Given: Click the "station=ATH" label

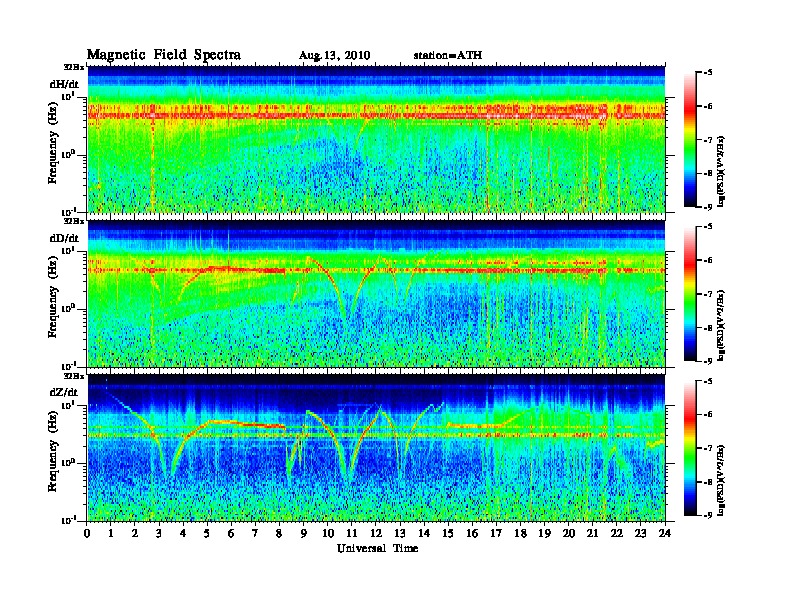Looking at the screenshot, I should (448, 55).
